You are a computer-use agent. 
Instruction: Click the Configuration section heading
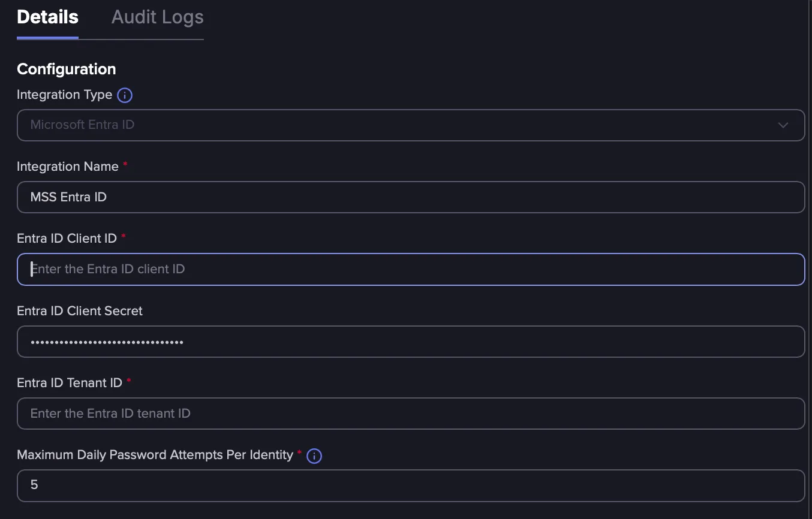point(67,69)
